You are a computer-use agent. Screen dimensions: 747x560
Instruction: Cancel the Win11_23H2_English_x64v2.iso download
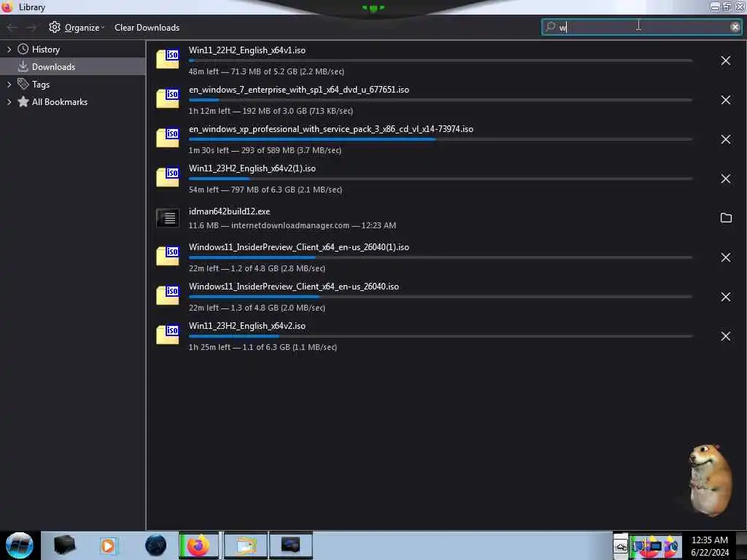(x=725, y=336)
